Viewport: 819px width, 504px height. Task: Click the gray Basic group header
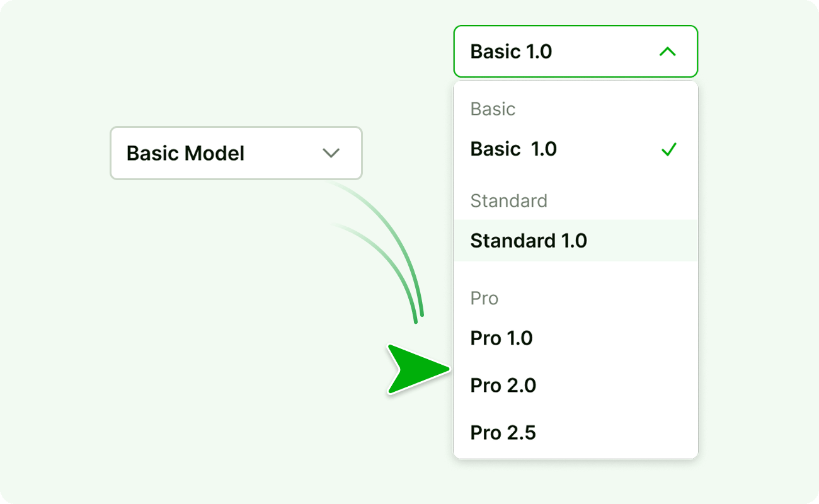coord(493,109)
